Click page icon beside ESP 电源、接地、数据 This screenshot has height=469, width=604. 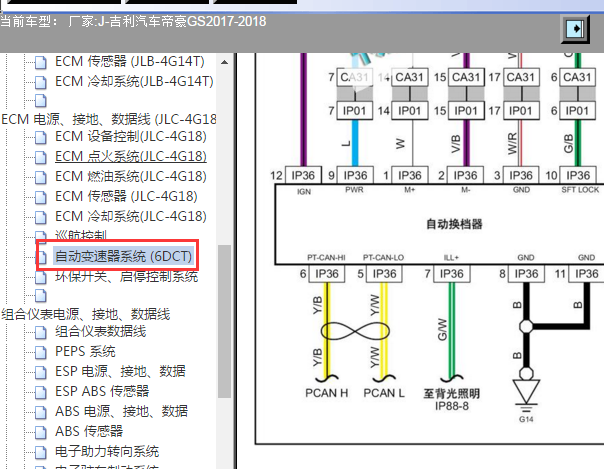(40, 372)
